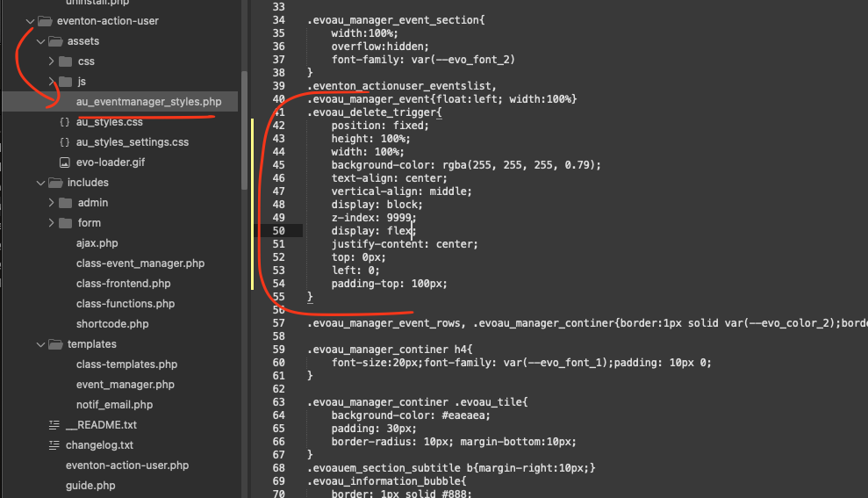Click the au_styles_settings.css braces icon

click(65, 142)
